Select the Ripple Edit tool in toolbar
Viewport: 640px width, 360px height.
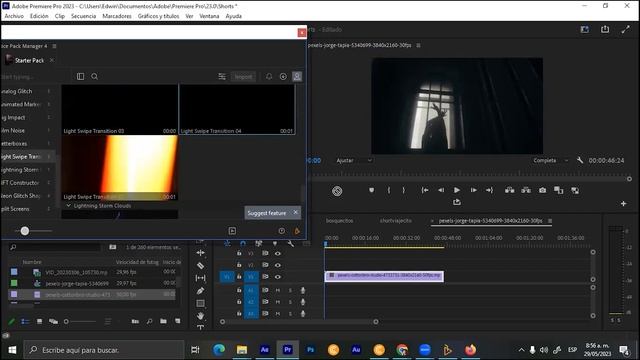tap(200, 253)
